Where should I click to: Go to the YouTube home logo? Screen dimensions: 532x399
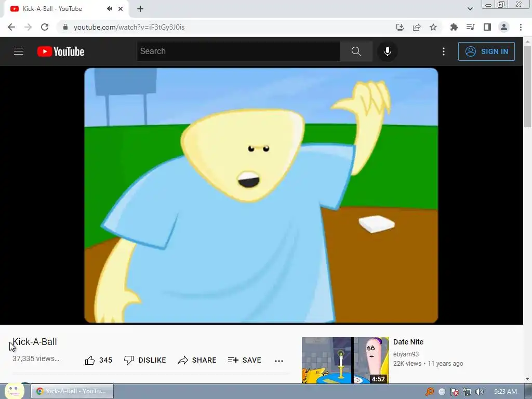(x=61, y=51)
